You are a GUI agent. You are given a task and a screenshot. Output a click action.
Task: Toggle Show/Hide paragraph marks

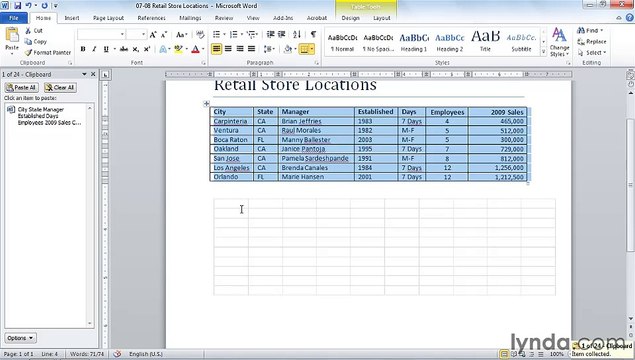click(x=313, y=34)
